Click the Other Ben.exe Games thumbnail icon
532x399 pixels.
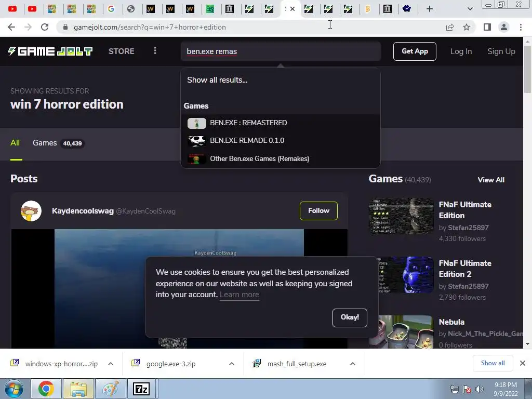point(197,159)
